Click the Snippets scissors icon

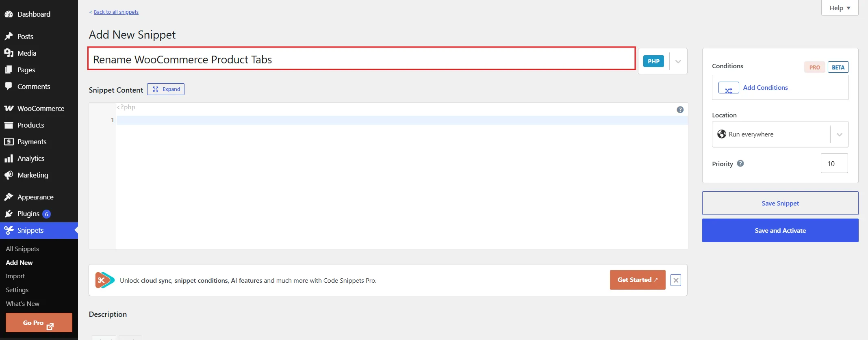[x=9, y=230]
